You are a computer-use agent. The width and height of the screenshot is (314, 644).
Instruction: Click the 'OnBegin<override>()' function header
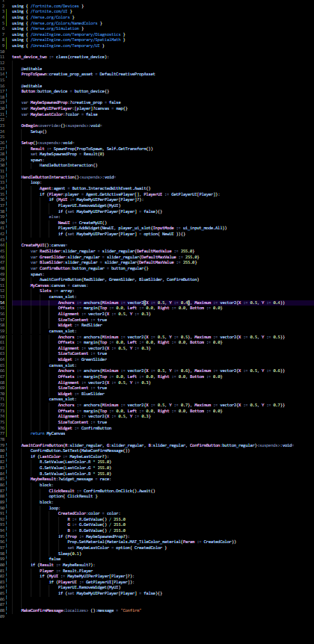61,126
